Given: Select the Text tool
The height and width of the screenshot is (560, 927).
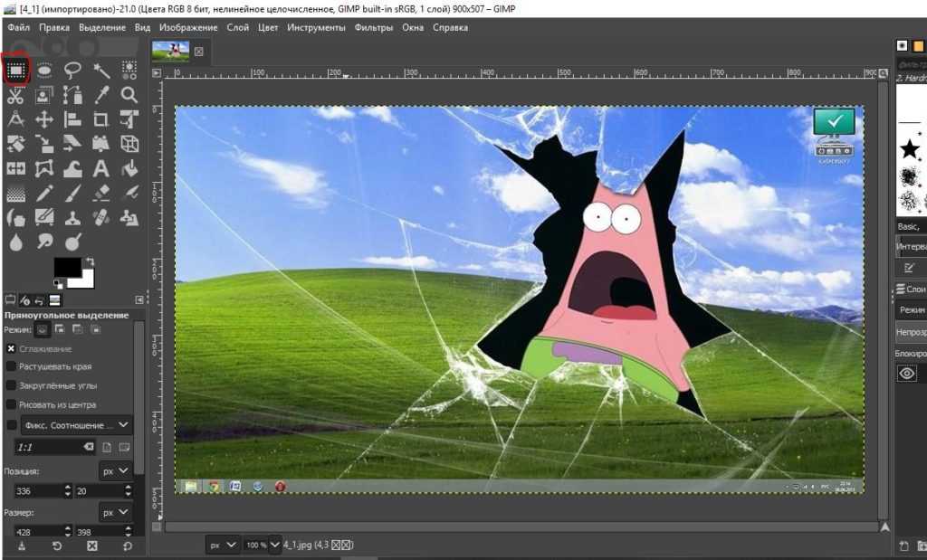Looking at the screenshot, I should click(x=101, y=169).
